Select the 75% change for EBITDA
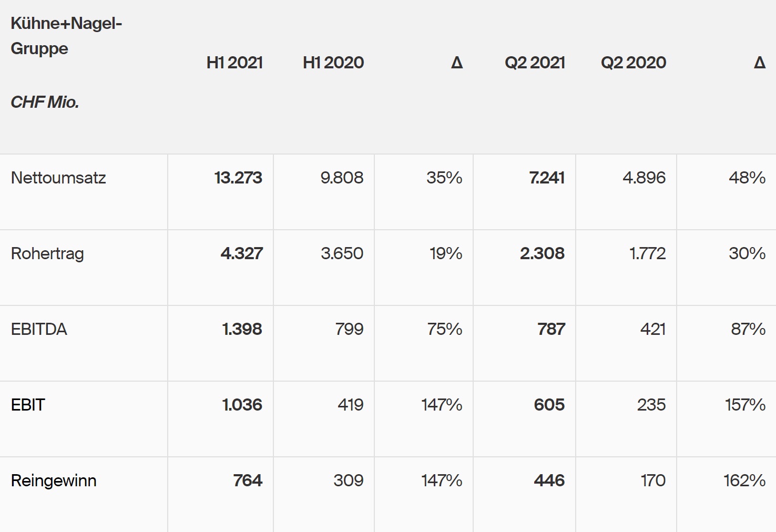776x532 pixels. [x=445, y=329]
